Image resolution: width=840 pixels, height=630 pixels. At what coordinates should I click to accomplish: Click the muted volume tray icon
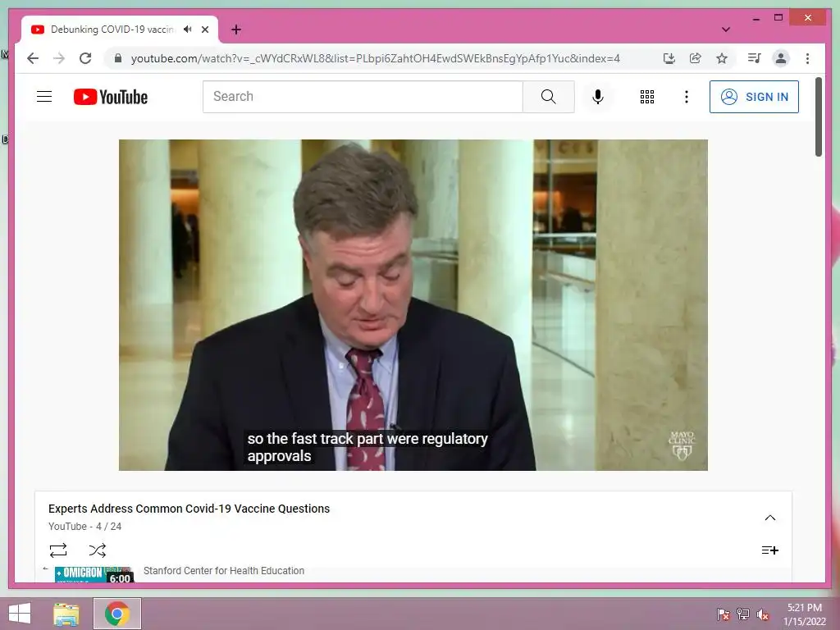(x=763, y=614)
